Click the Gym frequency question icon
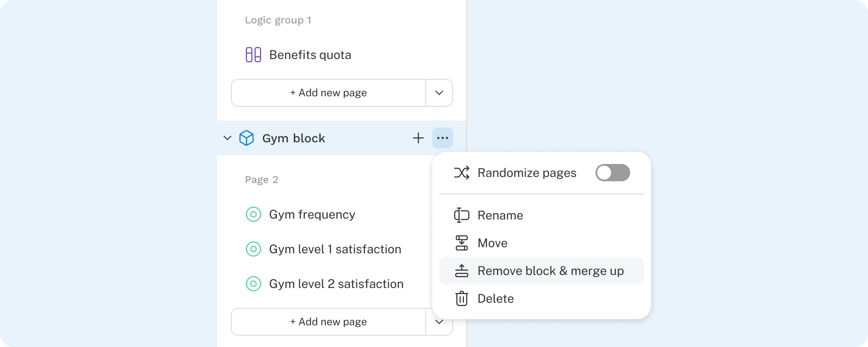The width and height of the screenshot is (868, 347). click(253, 215)
